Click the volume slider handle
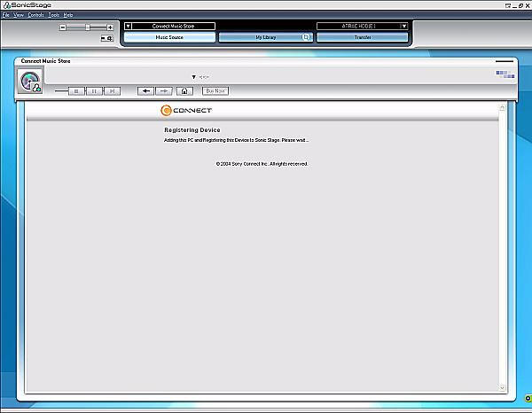Viewport: 532px width, 413px height. pyautogui.click(x=87, y=27)
